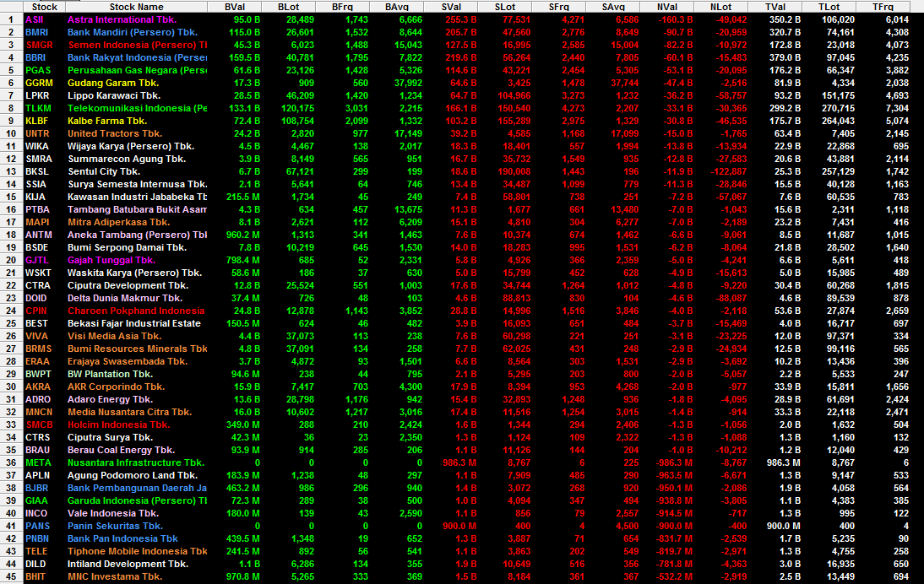Screen dimensions: 924x584
Task: Click stock name Ciputra Development Tbk.
Action: click(x=128, y=285)
